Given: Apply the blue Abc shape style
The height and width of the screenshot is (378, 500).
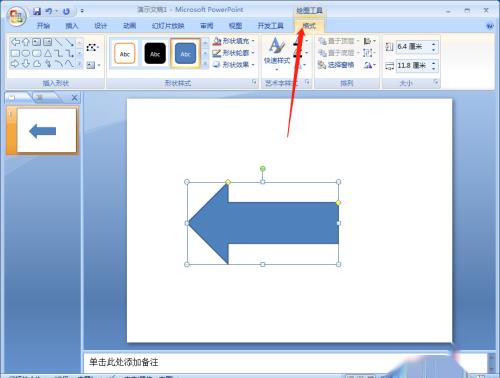Looking at the screenshot, I should [185, 53].
